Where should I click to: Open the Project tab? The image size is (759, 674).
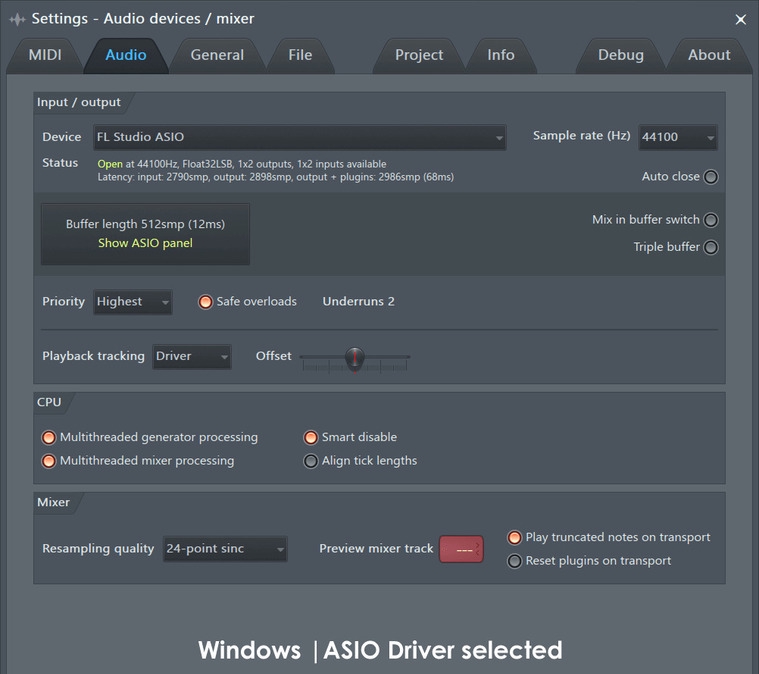click(419, 55)
